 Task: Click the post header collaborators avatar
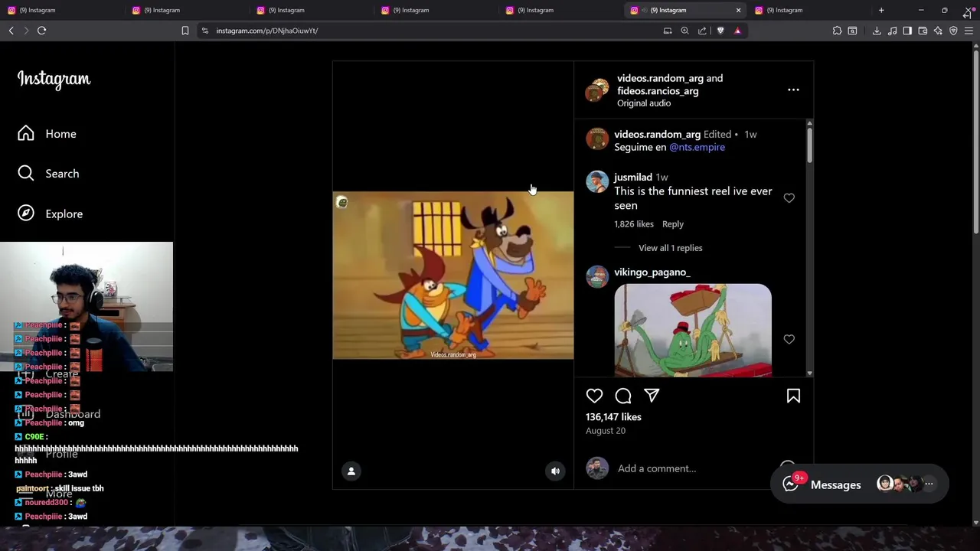click(x=597, y=90)
